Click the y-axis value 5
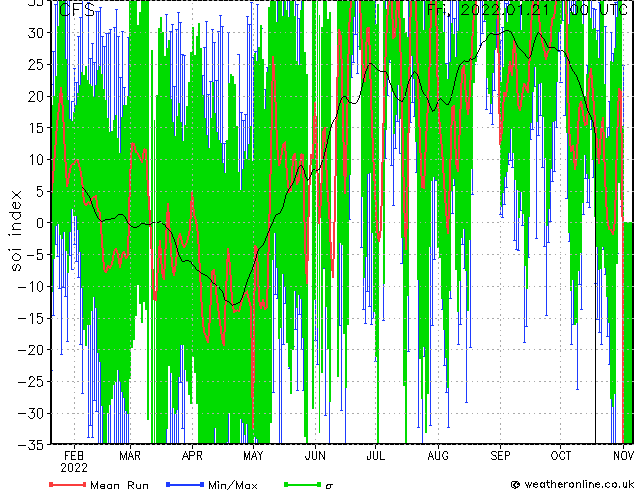Viewport: 634px width, 490px height. [40, 191]
